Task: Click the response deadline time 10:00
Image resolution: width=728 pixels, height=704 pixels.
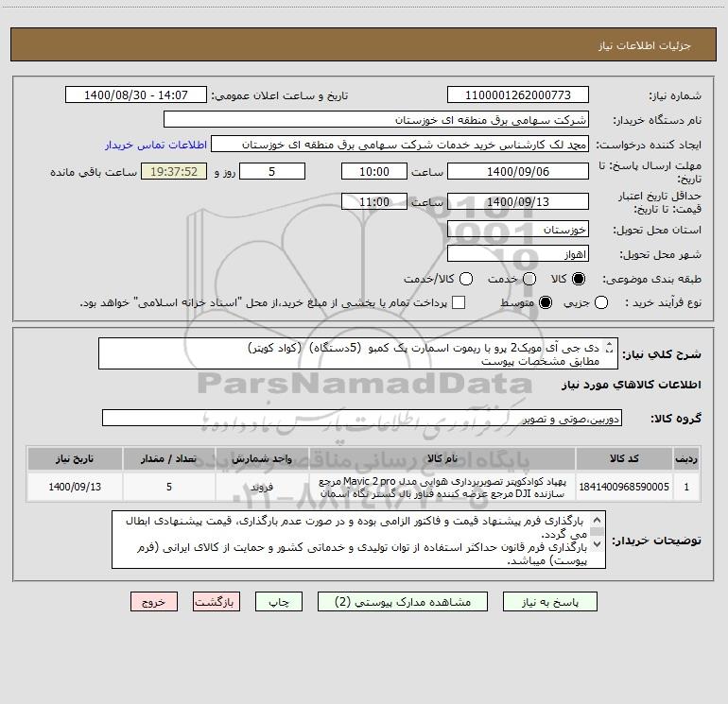Action: (x=374, y=171)
